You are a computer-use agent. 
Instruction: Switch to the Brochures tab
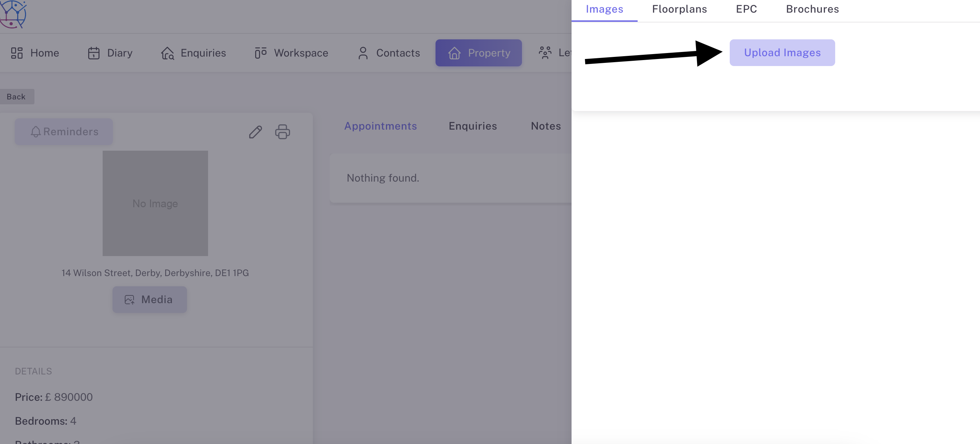[812, 9]
